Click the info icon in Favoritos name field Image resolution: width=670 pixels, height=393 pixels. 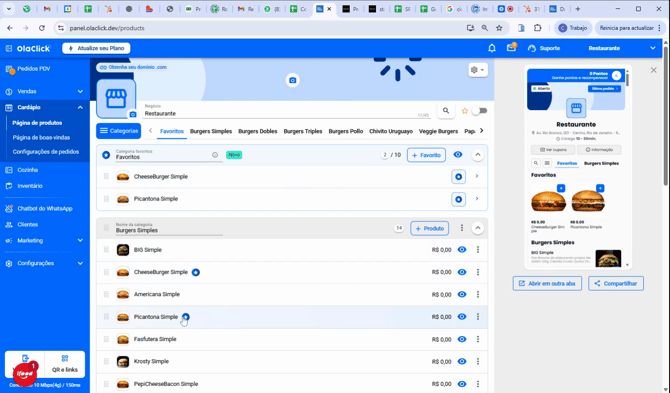[x=215, y=155]
